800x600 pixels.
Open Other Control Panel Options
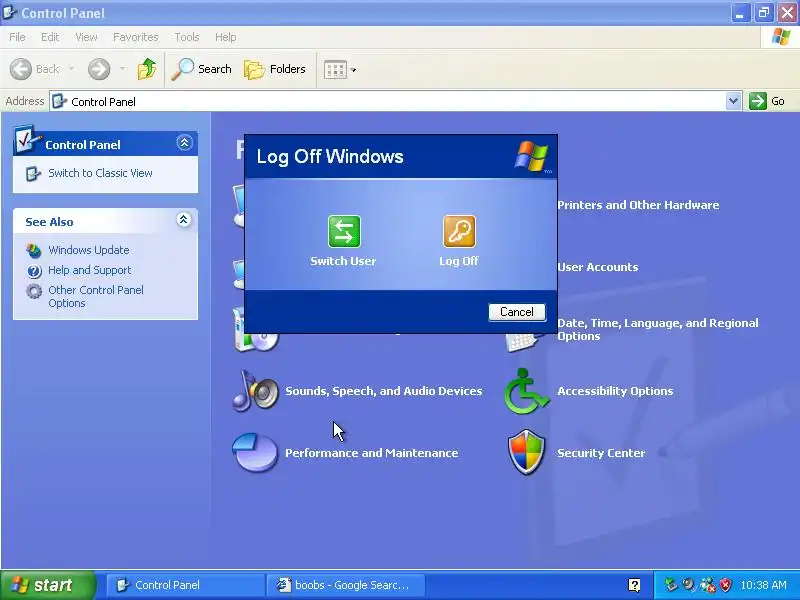[96, 296]
